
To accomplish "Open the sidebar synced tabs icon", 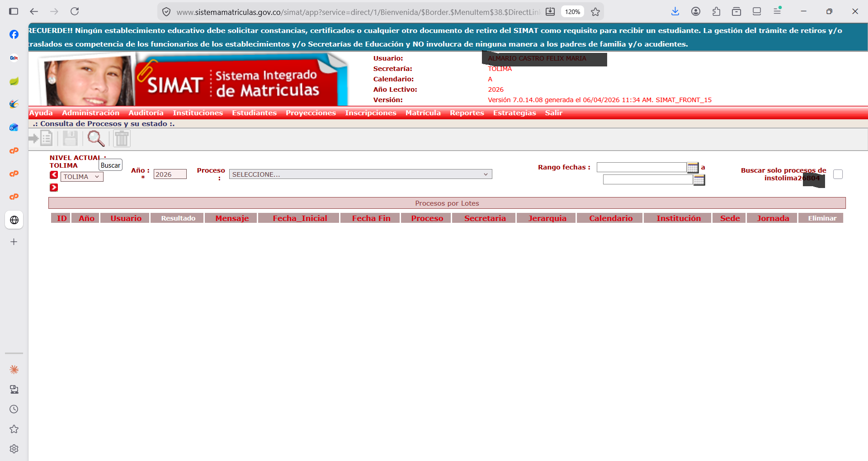I will 14,389.
